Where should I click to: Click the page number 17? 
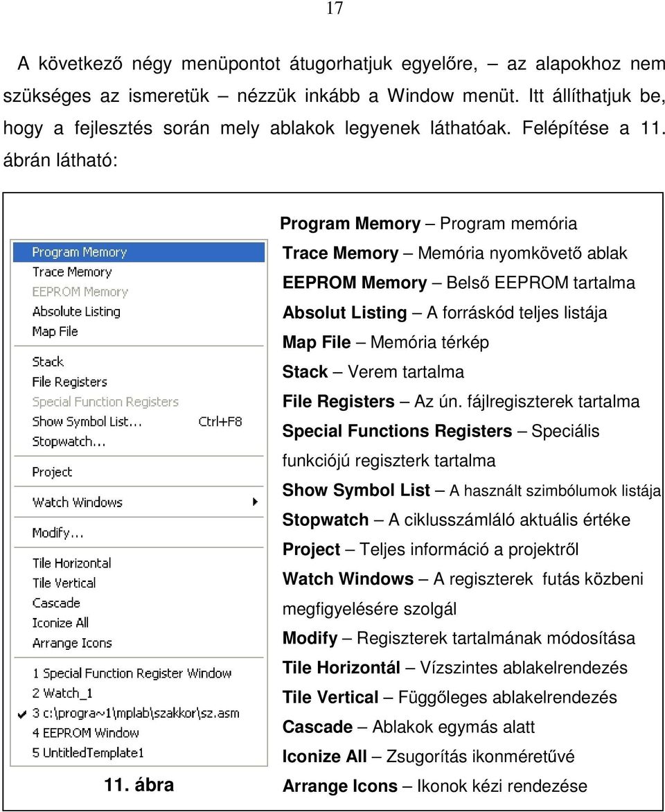pyautogui.click(x=335, y=8)
